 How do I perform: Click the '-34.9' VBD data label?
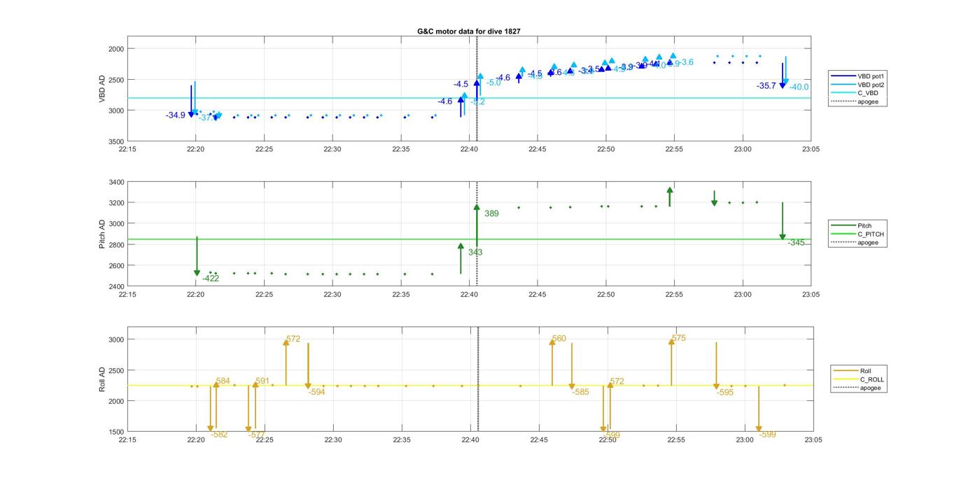(176, 115)
